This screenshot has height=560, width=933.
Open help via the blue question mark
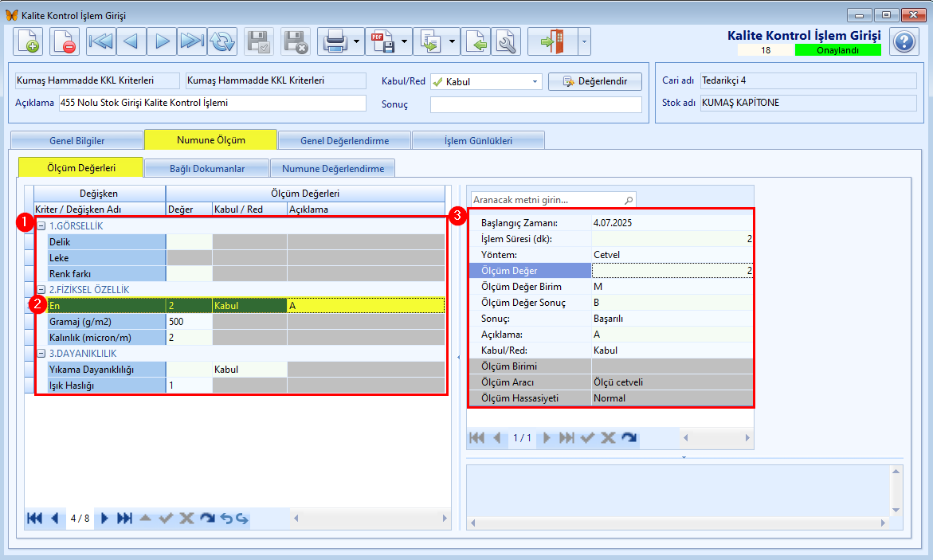(904, 41)
